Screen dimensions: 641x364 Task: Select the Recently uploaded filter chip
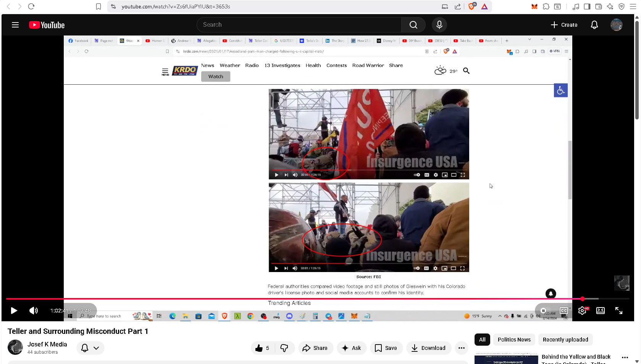(565, 340)
